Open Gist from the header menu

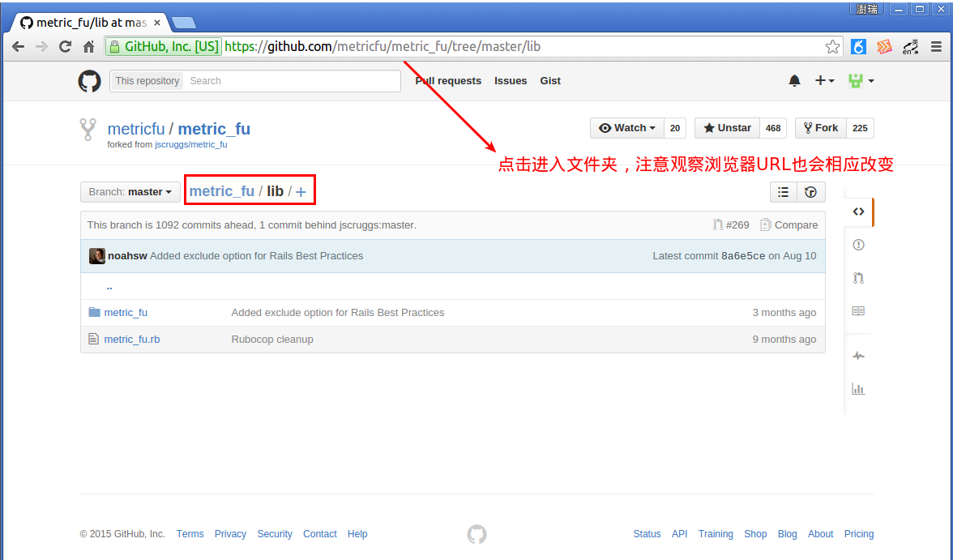pos(550,81)
